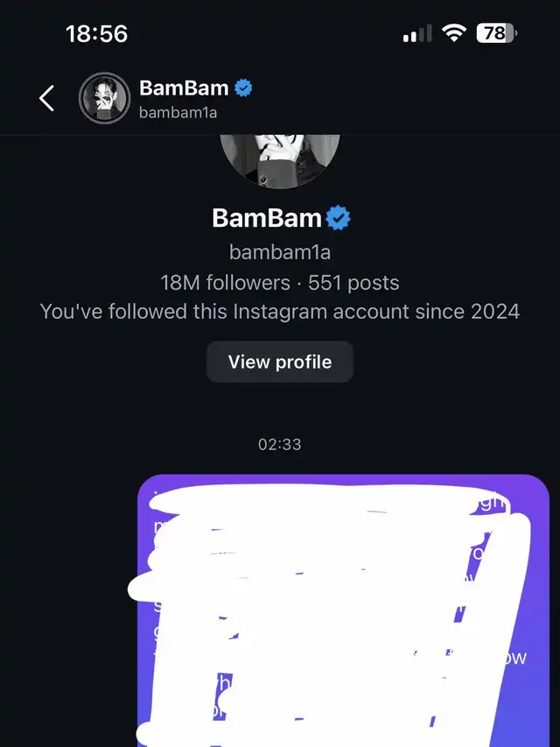Click the verified badge beside the large BamBam name
The height and width of the screenshot is (747, 560).
click(x=339, y=218)
